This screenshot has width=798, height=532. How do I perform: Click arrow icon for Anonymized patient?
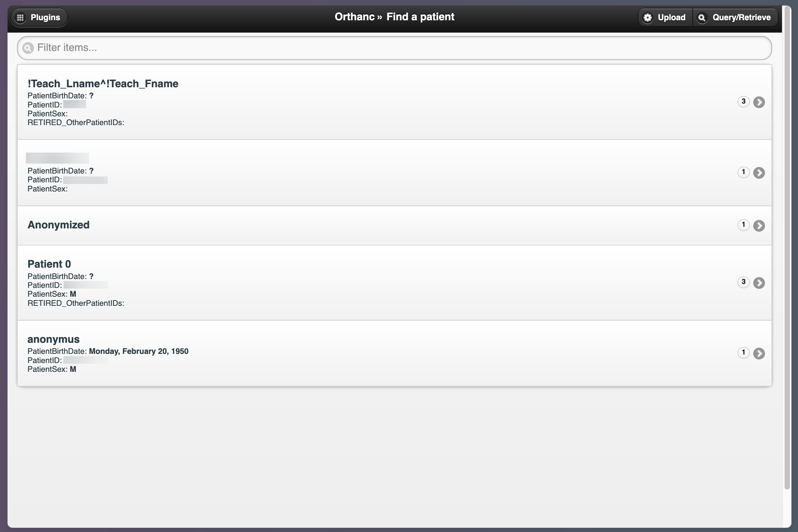(x=759, y=225)
